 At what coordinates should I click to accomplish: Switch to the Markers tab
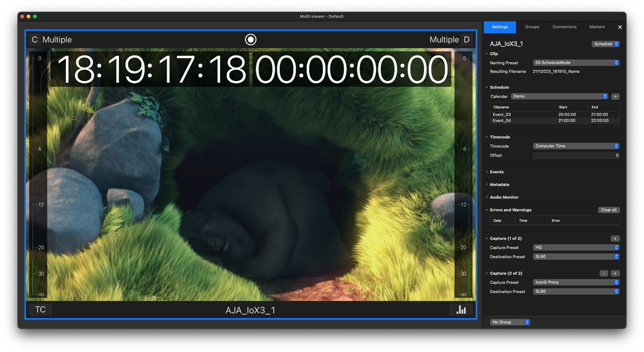coord(597,27)
